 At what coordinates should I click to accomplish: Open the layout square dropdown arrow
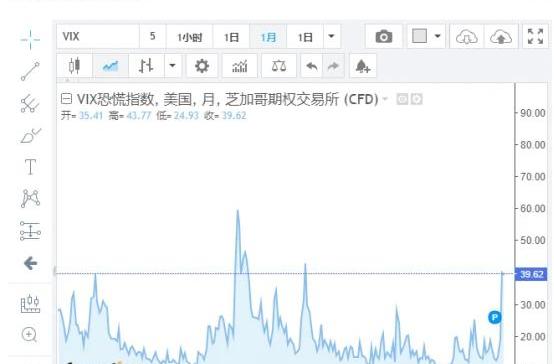[437, 36]
